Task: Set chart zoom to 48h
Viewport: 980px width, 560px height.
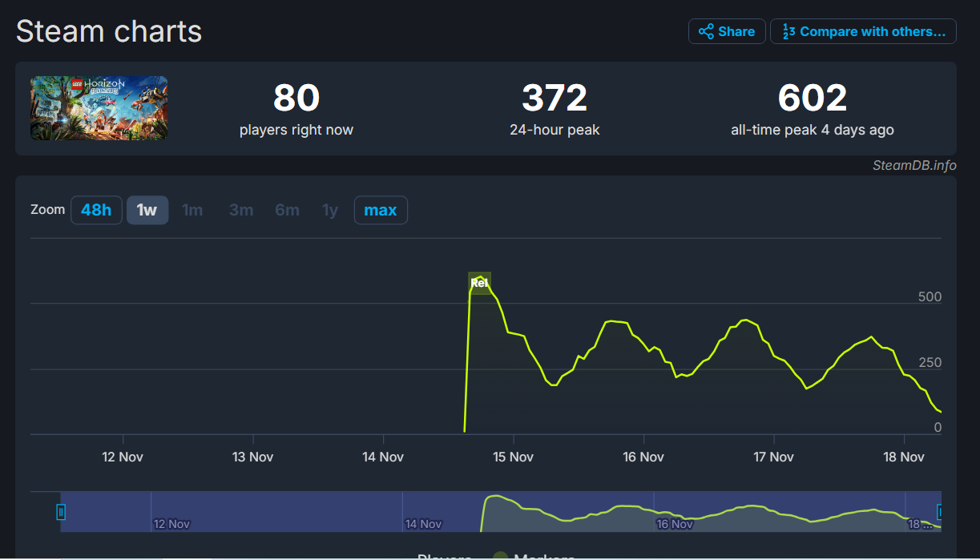Action: (96, 211)
